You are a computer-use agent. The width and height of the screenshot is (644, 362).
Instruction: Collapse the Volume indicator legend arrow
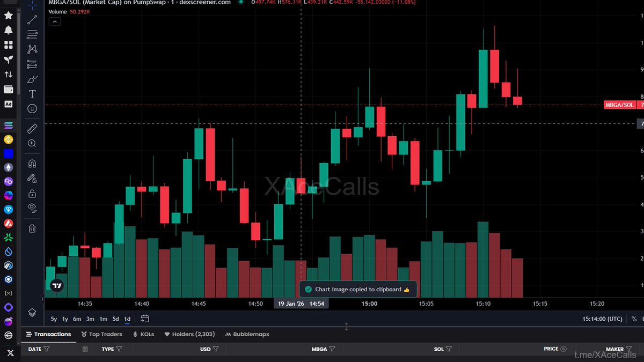tap(55, 21)
